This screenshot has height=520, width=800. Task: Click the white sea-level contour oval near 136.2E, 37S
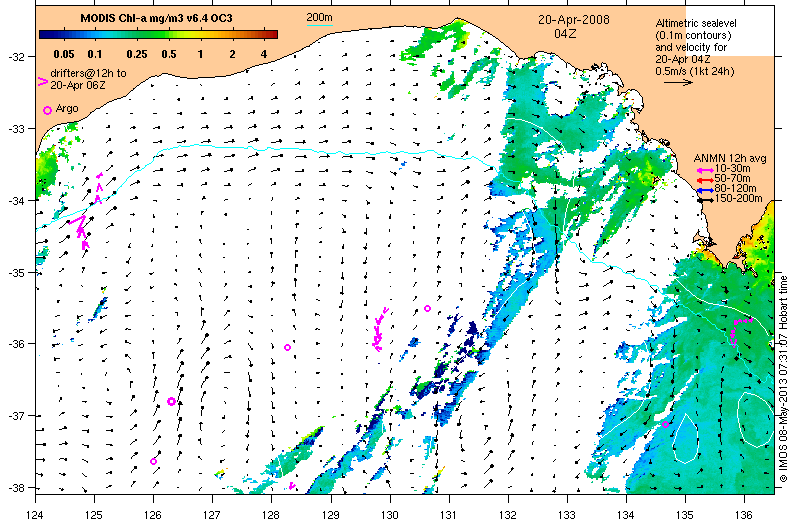(756, 418)
